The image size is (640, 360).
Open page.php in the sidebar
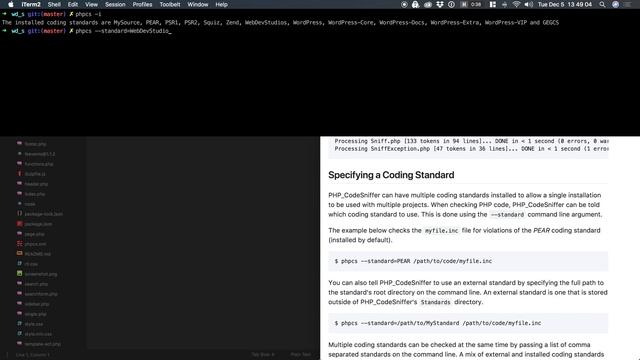(35, 234)
